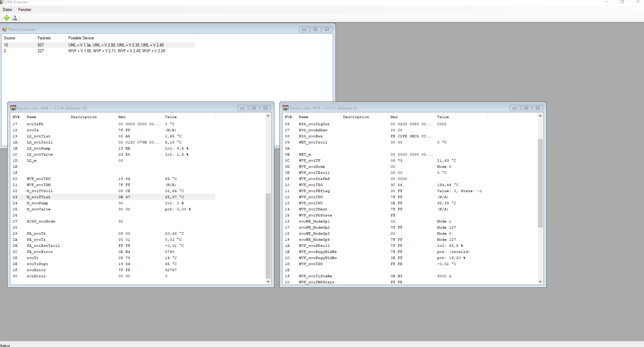Click UML Device view window icon
This screenshot has height=347, width=644.
point(13,108)
